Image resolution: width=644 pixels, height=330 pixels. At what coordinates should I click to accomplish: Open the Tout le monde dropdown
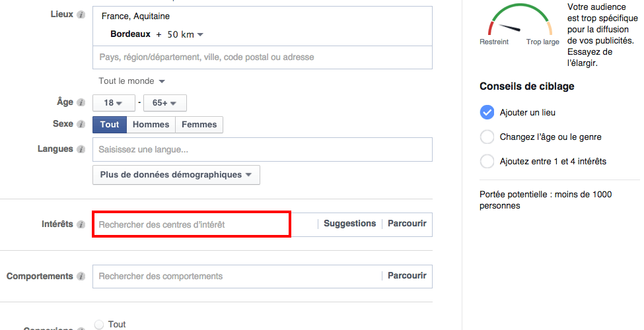pos(131,81)
